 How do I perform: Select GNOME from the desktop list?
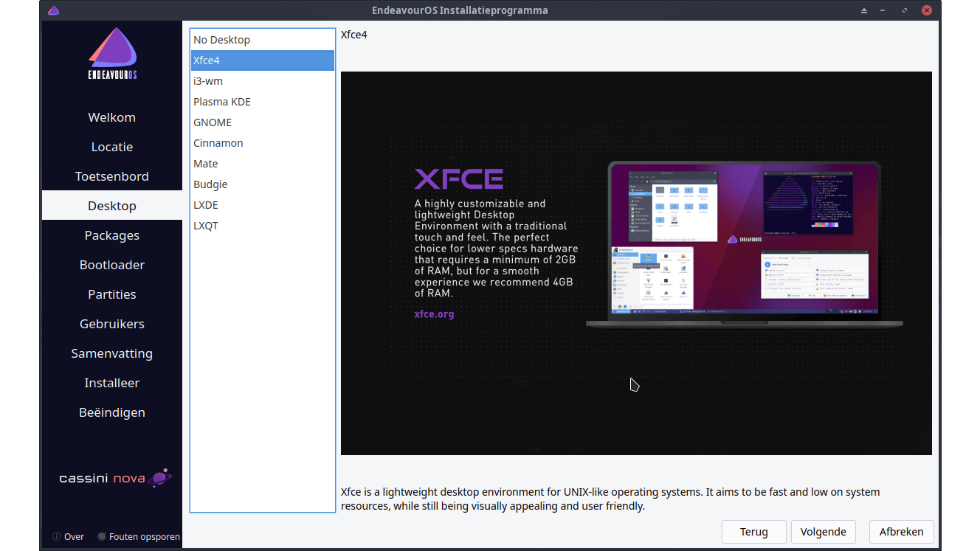coord(213,122)
